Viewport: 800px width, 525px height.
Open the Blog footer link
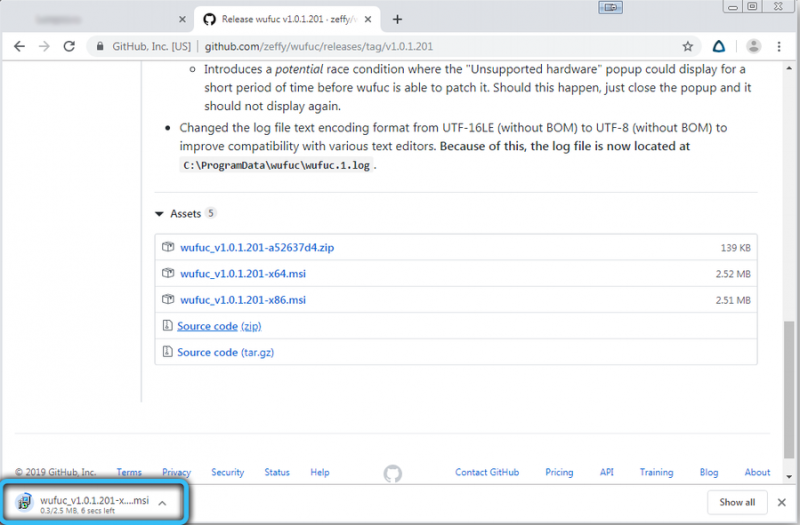pyautogui.click(x=709, y=472)
